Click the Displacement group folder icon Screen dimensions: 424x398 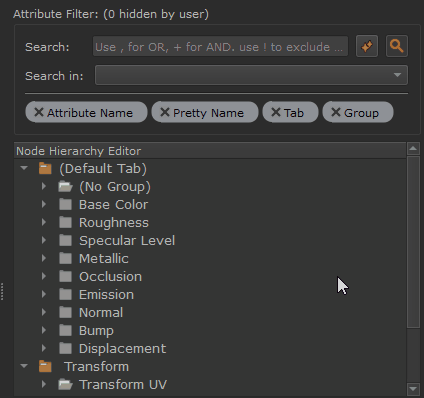[65, 348]
